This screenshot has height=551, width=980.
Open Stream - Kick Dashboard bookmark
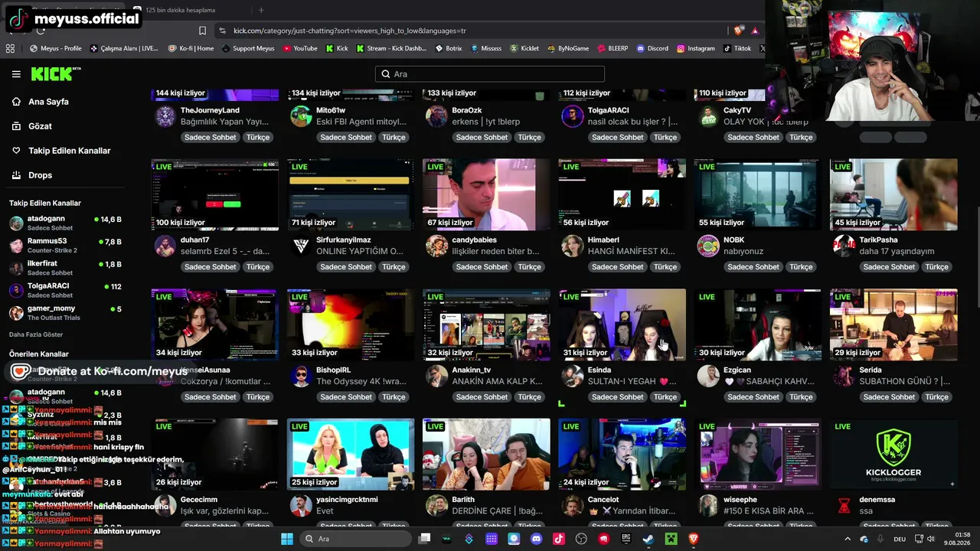click(x=391, y=48)
